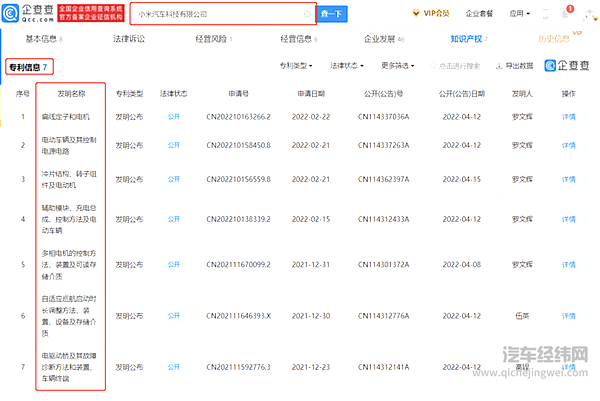600x401 pixels.
Task: Open 详情 for patent CN202111646393.X
Action: (x=569, y=316)
